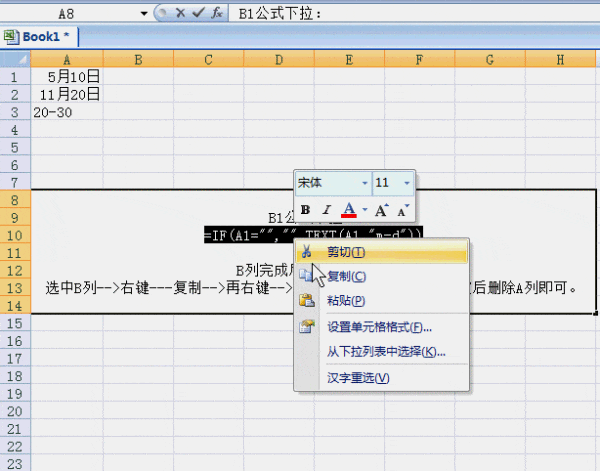Click the Book1 Excel file icon

point(11,37)
